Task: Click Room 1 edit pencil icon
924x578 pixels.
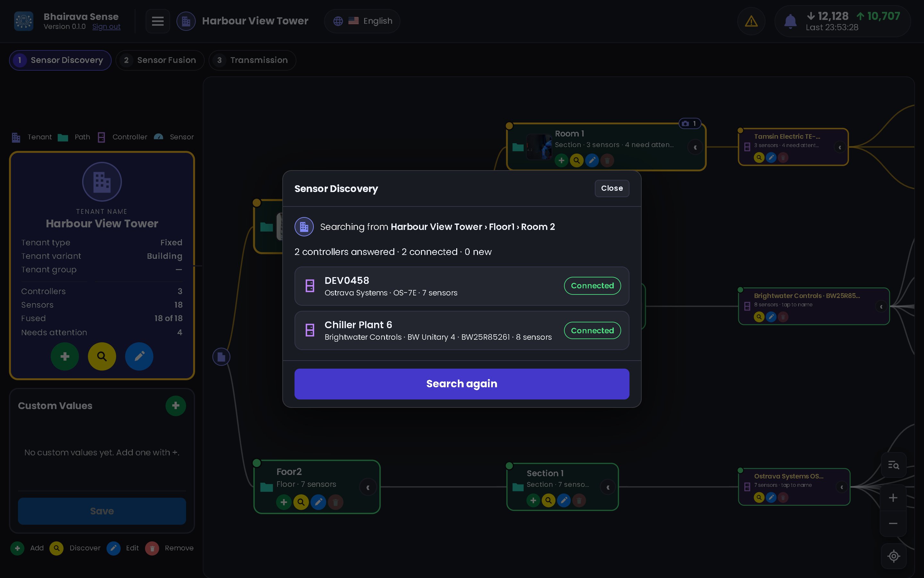Action: 592,161
